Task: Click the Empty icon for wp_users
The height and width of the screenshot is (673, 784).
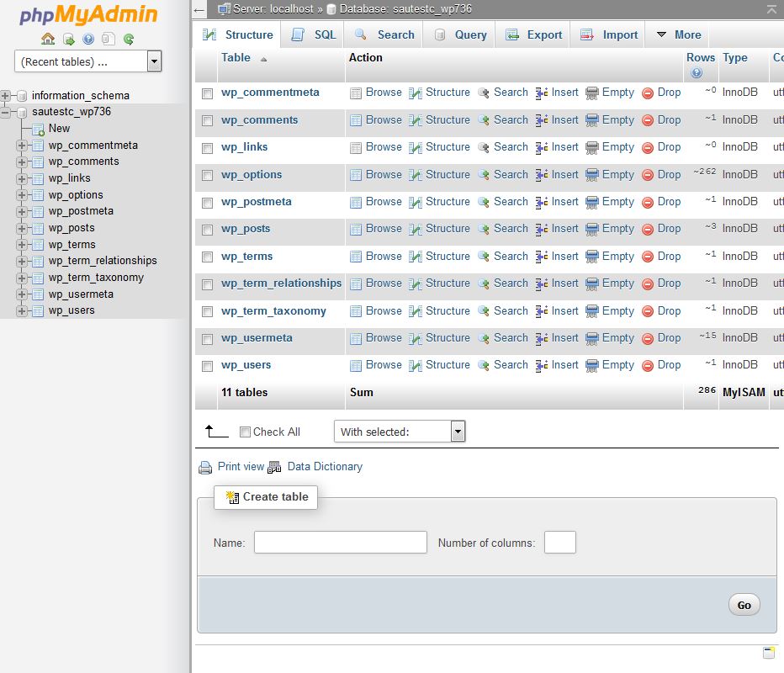Action: (592, 365)
